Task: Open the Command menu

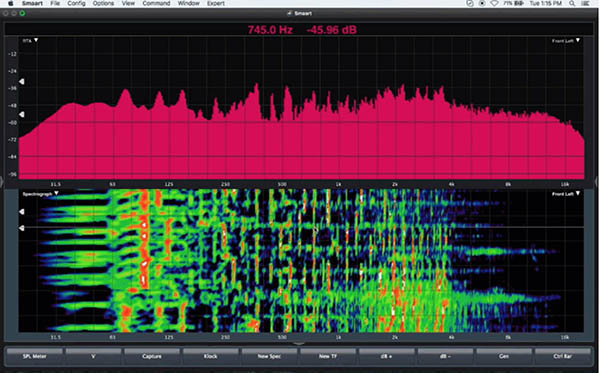Action: click(156, 3)
